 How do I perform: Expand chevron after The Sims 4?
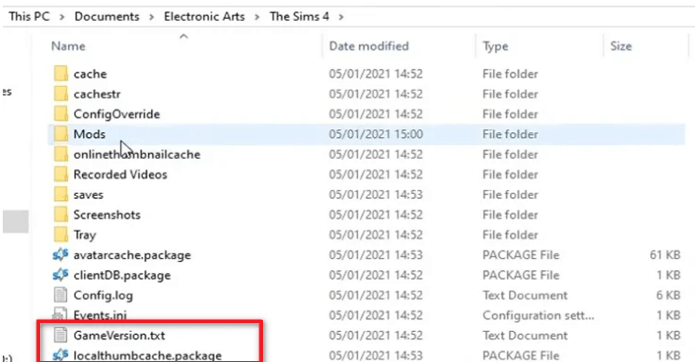click(341, 17)
